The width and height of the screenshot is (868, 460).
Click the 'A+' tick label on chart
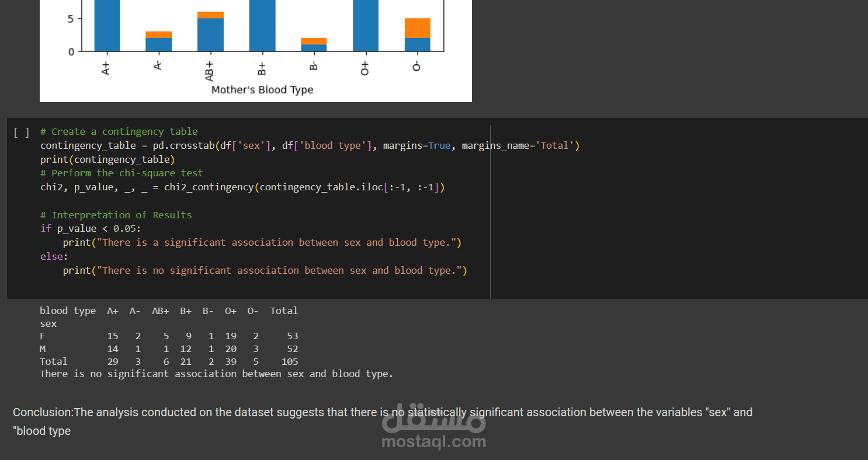tap(106, 68)
